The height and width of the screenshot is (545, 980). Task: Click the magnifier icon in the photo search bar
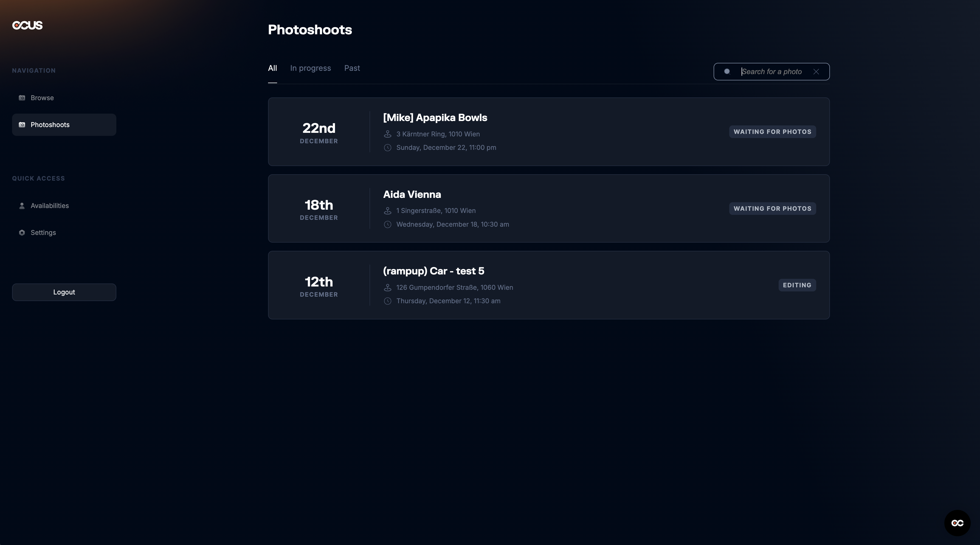pyautogui.click(x=727, y=72)
